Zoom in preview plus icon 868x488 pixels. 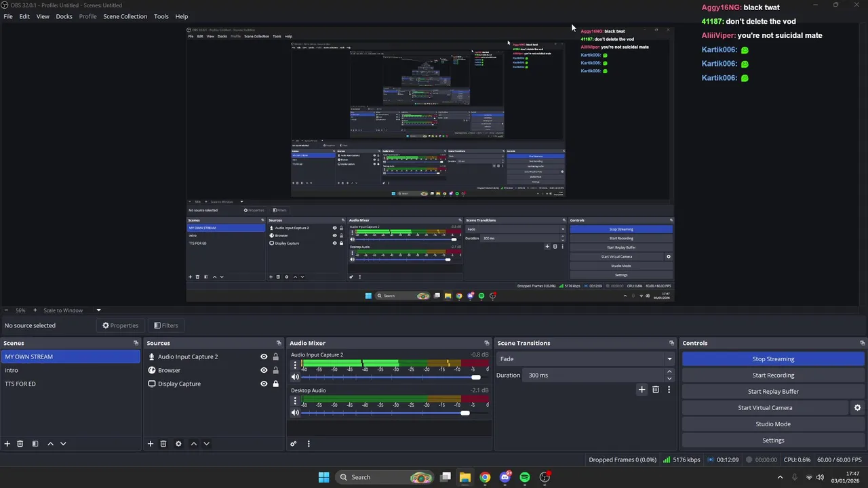[35, 310]
